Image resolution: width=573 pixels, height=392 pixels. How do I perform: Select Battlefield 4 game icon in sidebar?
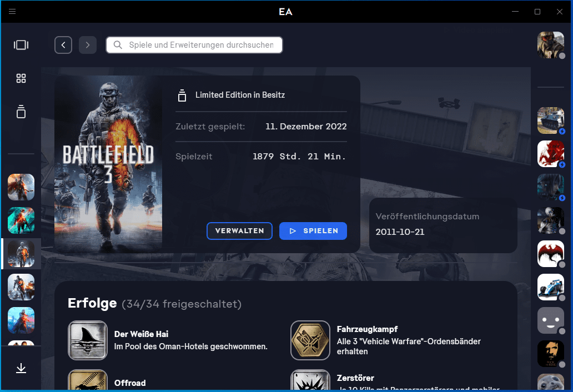pyautogui.click(x=21, y=287)
